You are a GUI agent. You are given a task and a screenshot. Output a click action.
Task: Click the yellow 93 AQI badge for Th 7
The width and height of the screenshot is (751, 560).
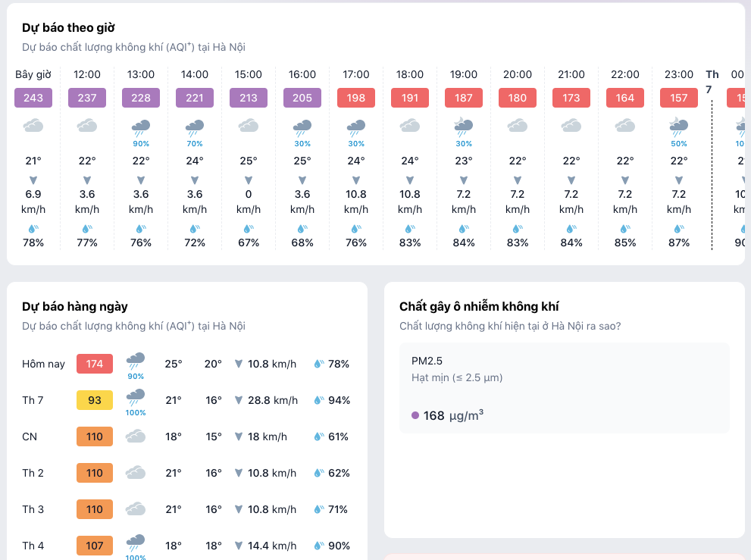tap(95, 400)
